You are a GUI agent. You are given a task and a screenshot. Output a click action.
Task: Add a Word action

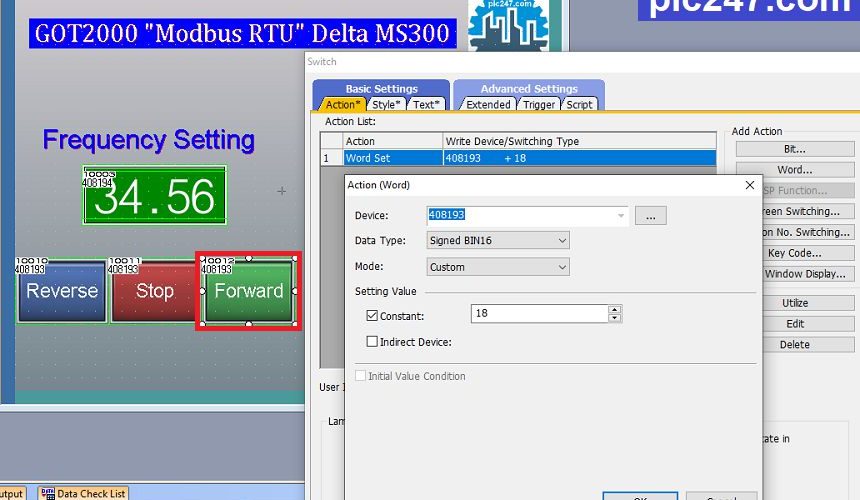[x=795, y=170]
